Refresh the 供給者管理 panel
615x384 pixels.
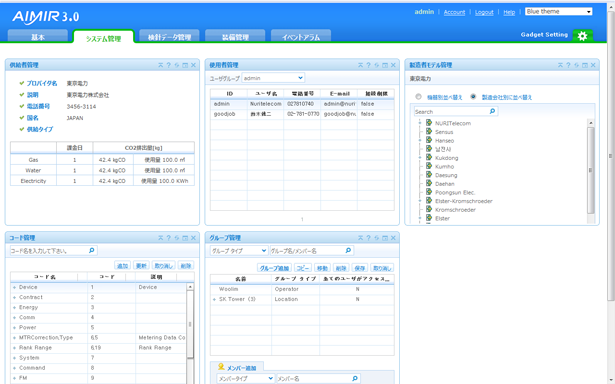(177, 65)
